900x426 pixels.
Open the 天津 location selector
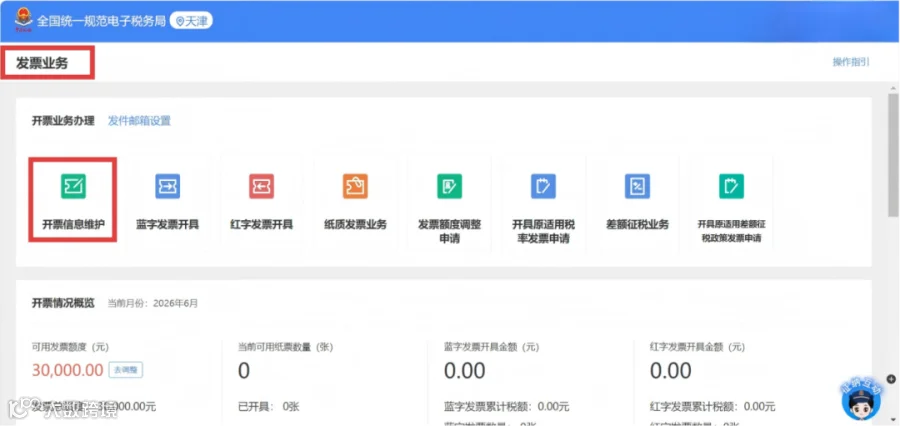(191, 21)
